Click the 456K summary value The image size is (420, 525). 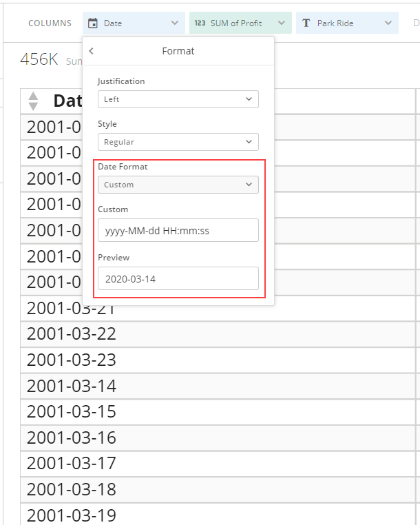tap(39, 60)
